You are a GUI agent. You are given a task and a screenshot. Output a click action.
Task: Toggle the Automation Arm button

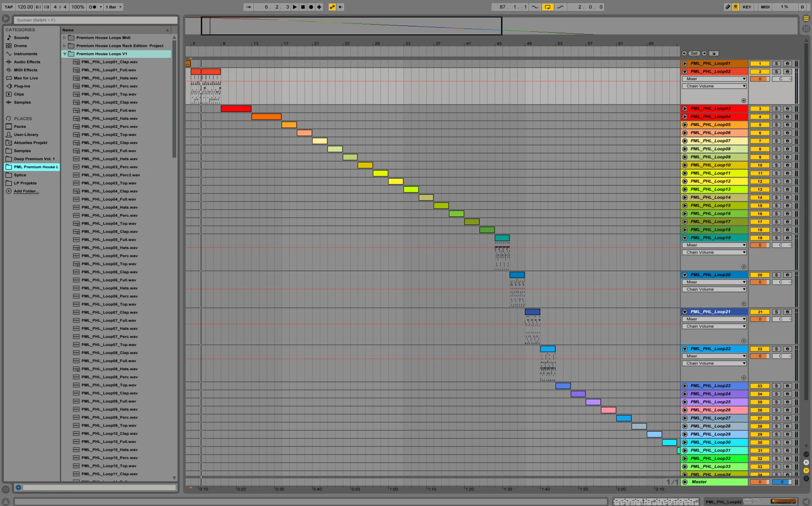pos(332,7)
